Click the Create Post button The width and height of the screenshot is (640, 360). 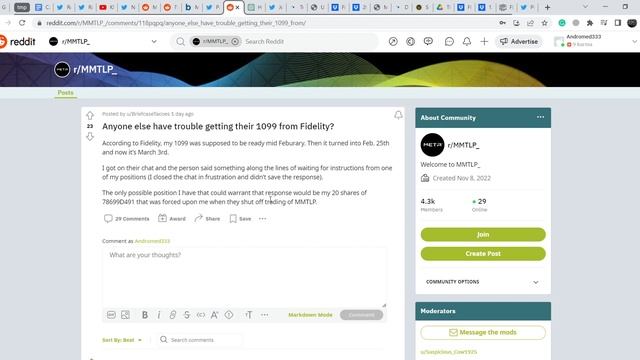[x=483, y=253]
